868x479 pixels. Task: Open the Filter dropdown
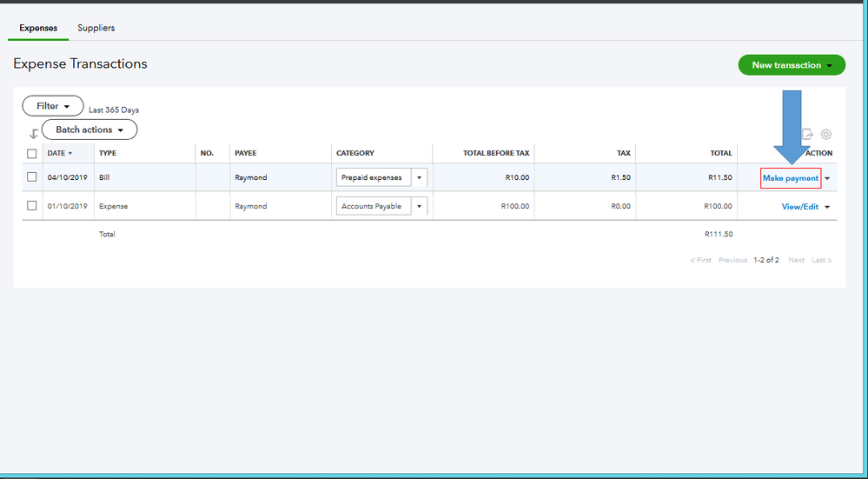click(53, 106)
